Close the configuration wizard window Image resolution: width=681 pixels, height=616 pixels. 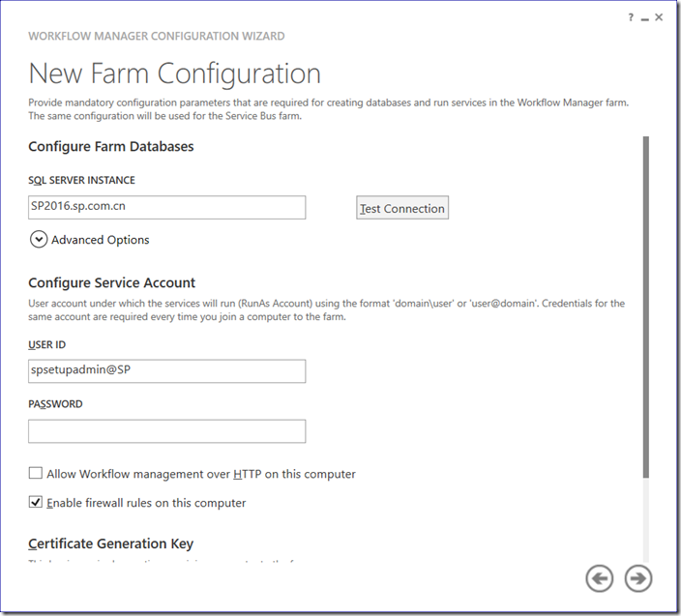(x=659, y=17)
